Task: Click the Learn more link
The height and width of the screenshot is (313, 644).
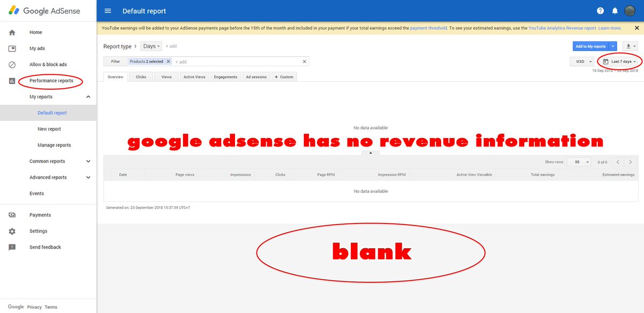Action: coord(610,28)
